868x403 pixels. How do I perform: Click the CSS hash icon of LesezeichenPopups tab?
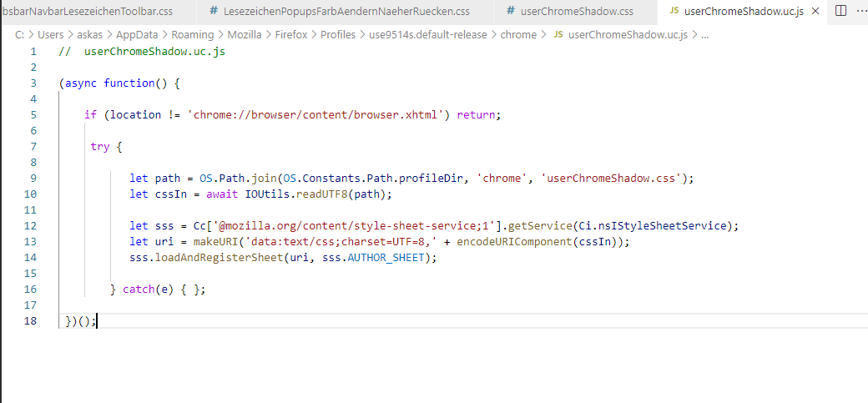tap(214, 12)
